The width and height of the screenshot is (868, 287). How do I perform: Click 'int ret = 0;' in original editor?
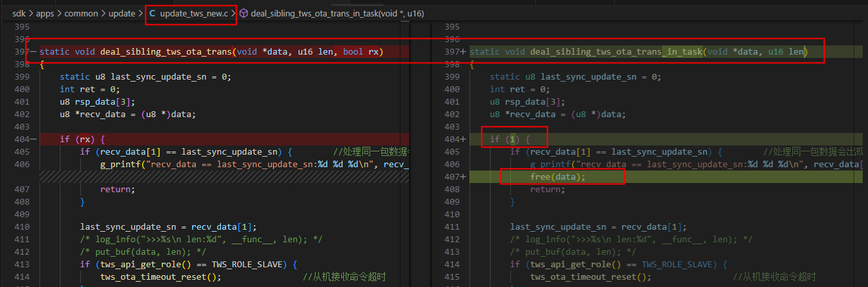[x=89, y=89]
